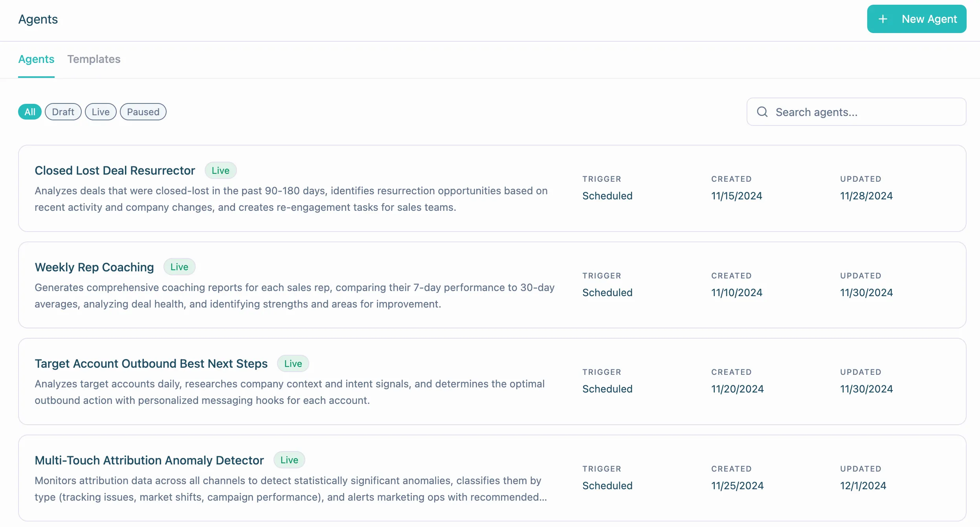Image resolution: width=980 pixels, height=527 pixels.
Task: Select the All filter pill
Action: pyautogui.click(x=30, y=112)
